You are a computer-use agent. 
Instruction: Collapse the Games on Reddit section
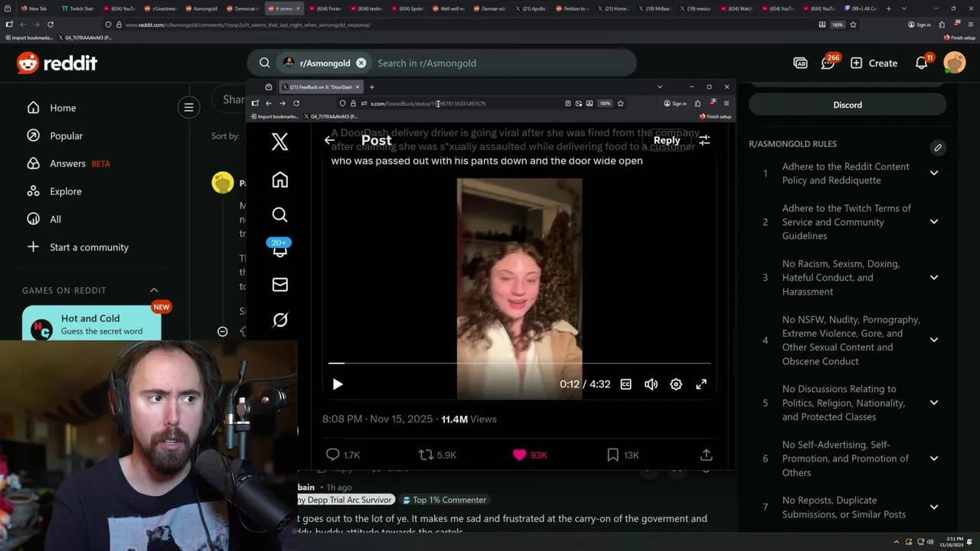[154, 290]
